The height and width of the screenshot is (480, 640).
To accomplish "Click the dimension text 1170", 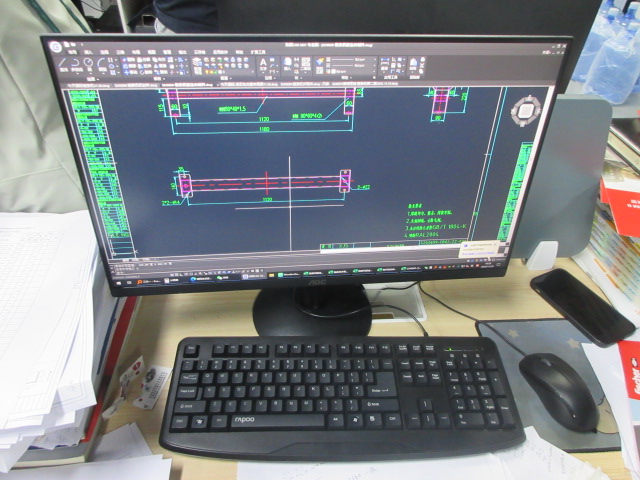I will [264, 119].
